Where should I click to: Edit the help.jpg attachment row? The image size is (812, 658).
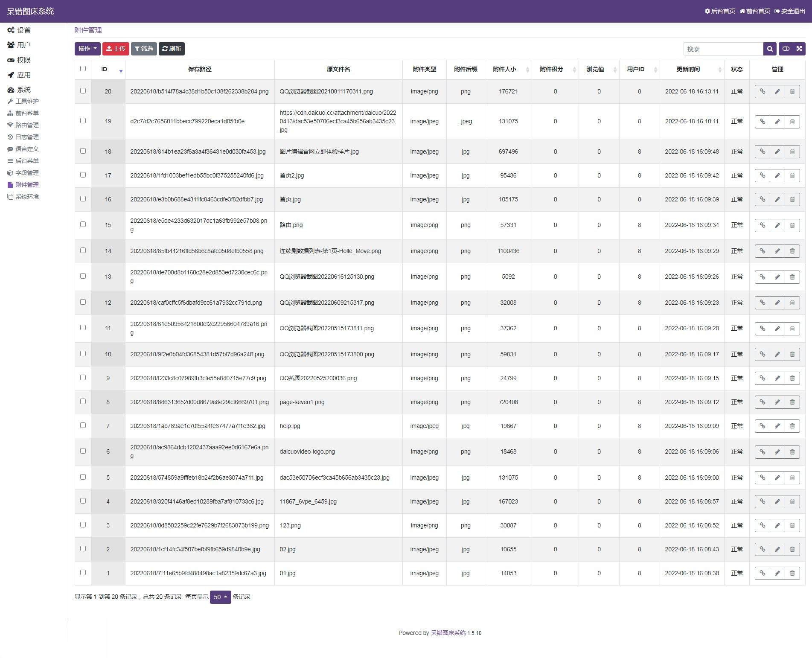point(777,426)
